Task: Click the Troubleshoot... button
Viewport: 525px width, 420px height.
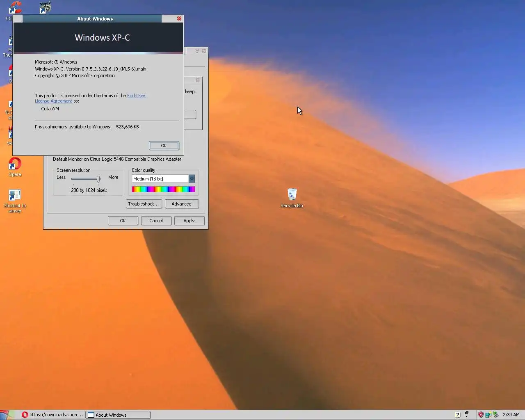Action: pos(144,204)
